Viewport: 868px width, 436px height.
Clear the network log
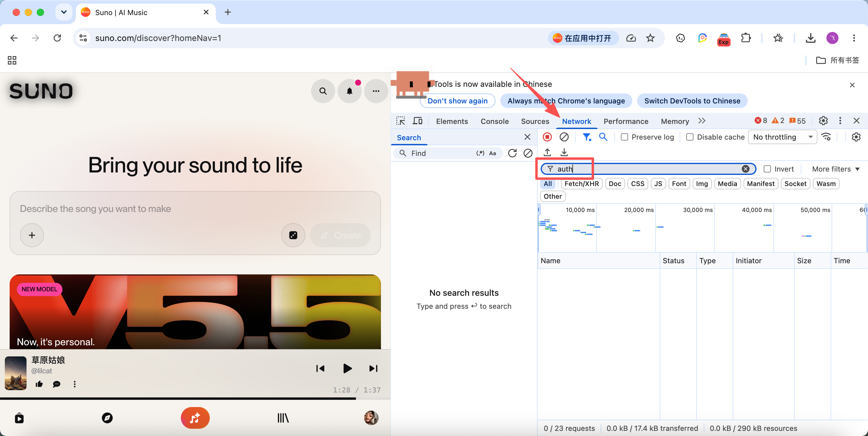(564, 137)
